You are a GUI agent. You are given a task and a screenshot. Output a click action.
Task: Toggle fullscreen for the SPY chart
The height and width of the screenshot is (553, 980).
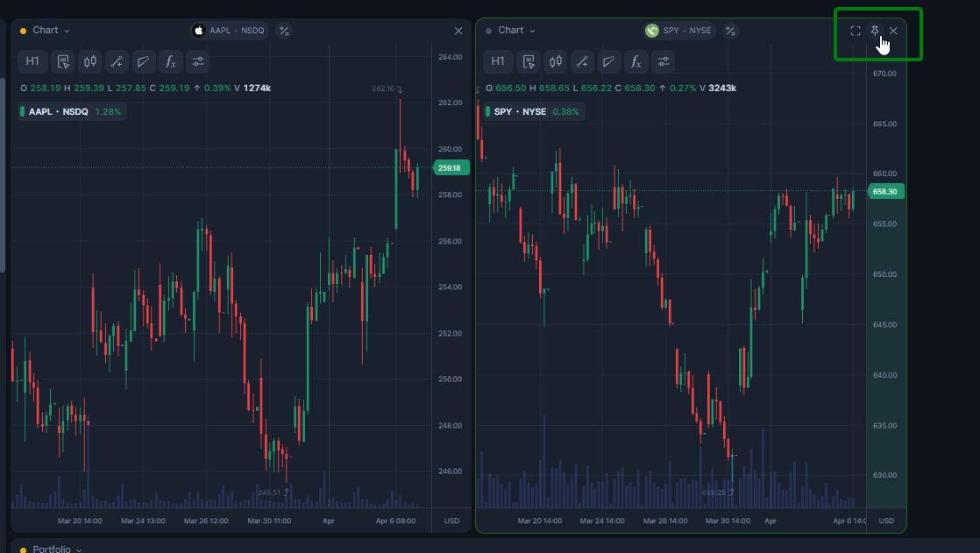coord(856,31)
